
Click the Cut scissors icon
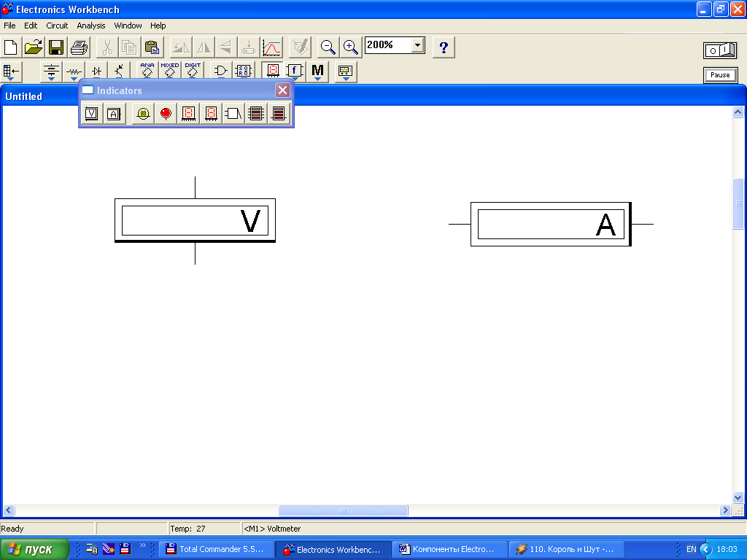[107, 47]
